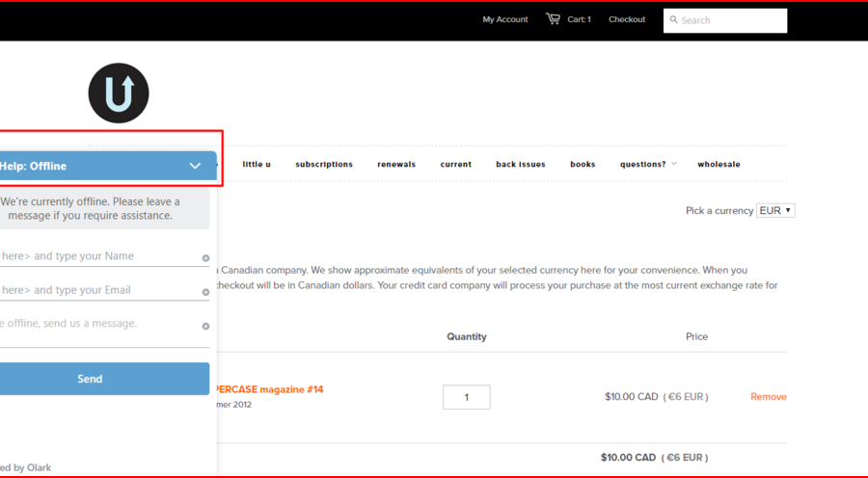Image resolution: width=868 pixels, height=478 pixels.
Task: Go to Checkout in header
Action: tap(627, 19)
